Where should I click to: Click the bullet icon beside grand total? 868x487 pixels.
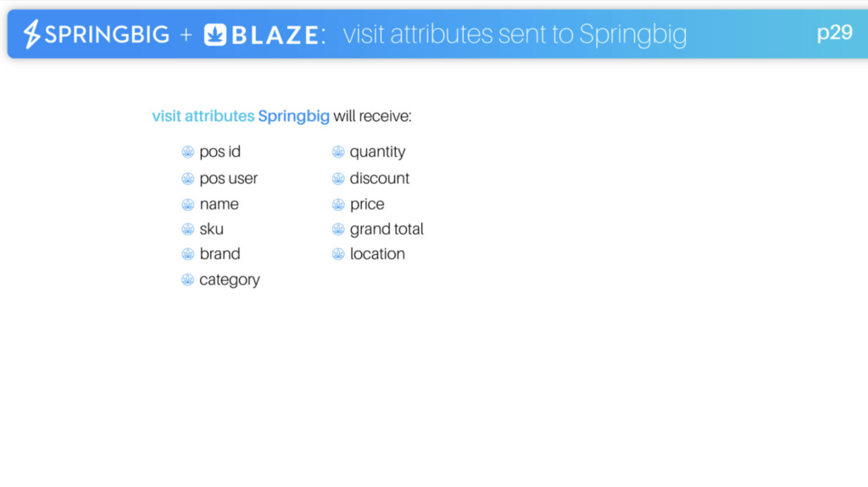[x=338, y=230]
